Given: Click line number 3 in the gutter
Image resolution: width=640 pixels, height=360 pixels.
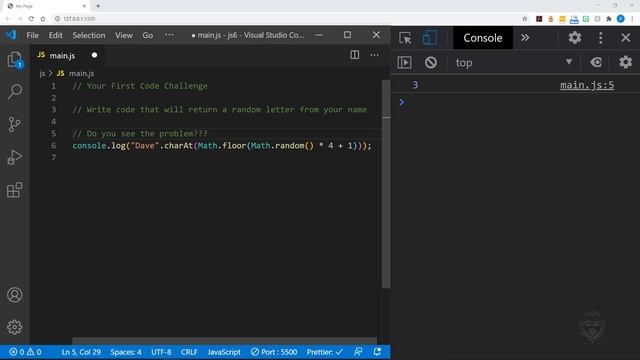Looking at the screenshot, I should (53, 110).
